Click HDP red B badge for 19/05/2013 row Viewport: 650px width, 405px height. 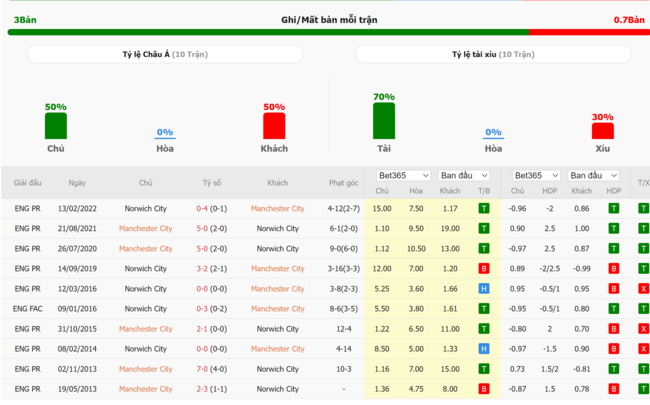(614, 389)
